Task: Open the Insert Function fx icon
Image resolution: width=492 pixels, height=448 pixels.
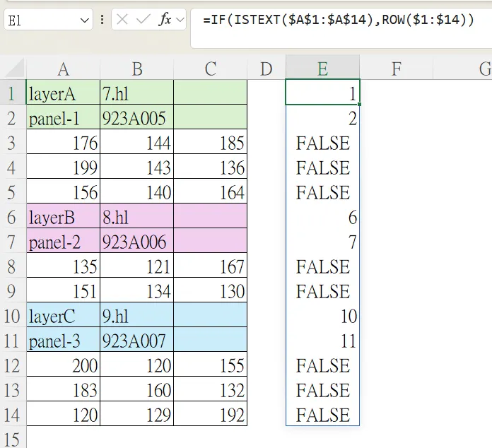Action: [x=165, y=20]
